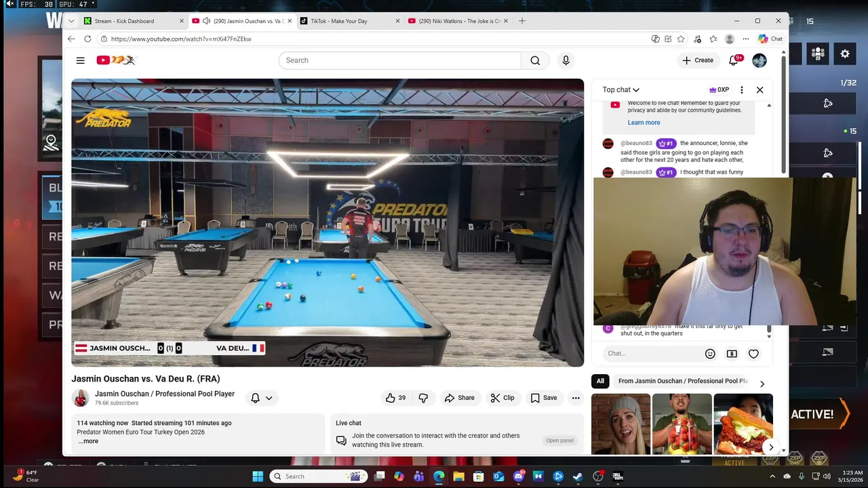Viewport: 868px width, 488px height.
Task: Open File Explorer from the taskbar
Action: (458, 476)
